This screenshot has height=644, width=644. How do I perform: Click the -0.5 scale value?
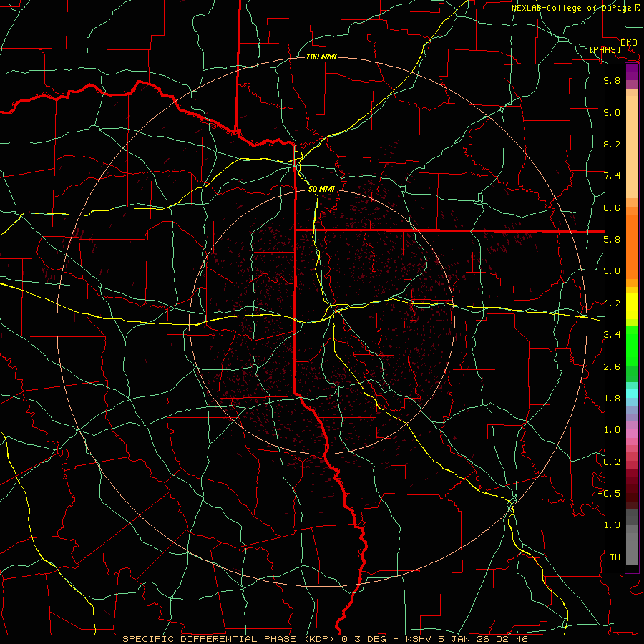(609, 493)
